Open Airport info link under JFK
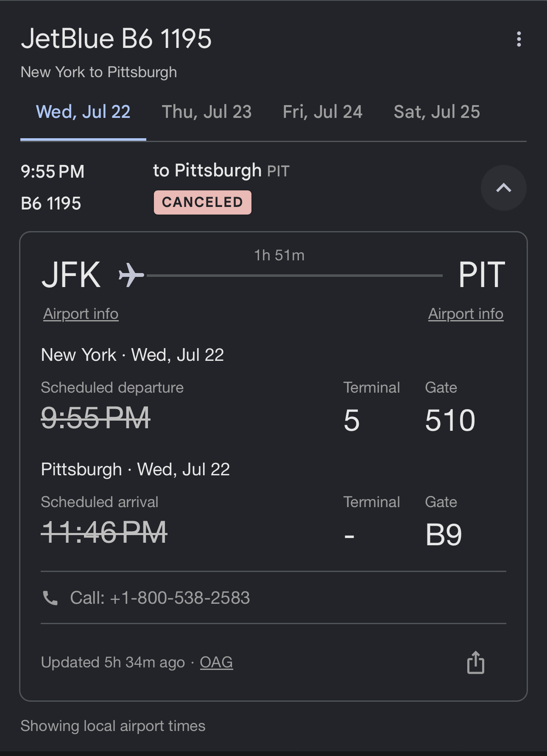547x756 pixels. coord(81,314)
